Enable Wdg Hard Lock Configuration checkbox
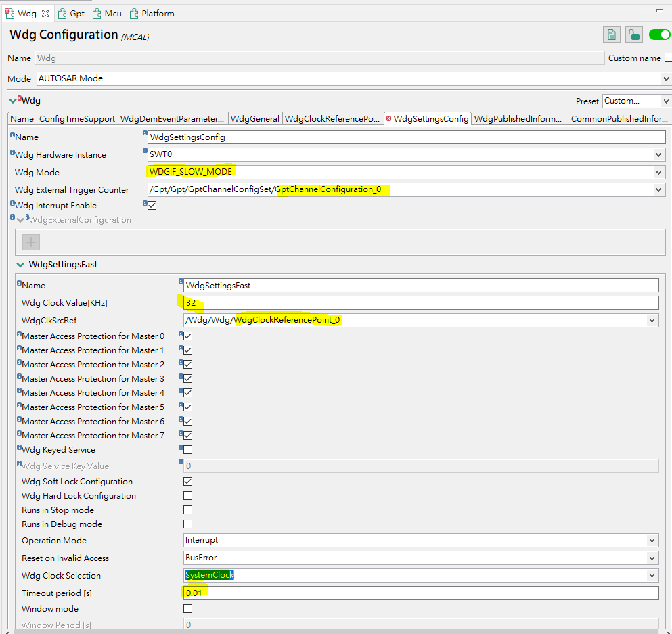The height and width of the screenshot is (634, 672). (x=187, y=496)
